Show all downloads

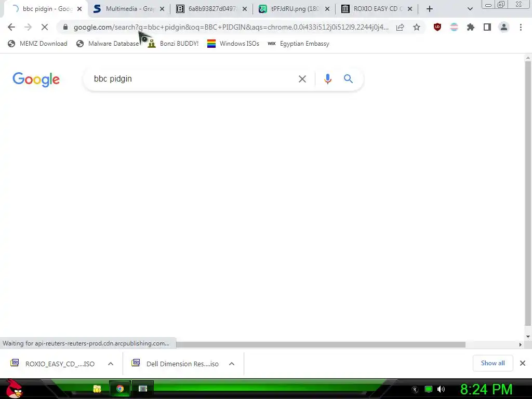(x=493, y=363)
